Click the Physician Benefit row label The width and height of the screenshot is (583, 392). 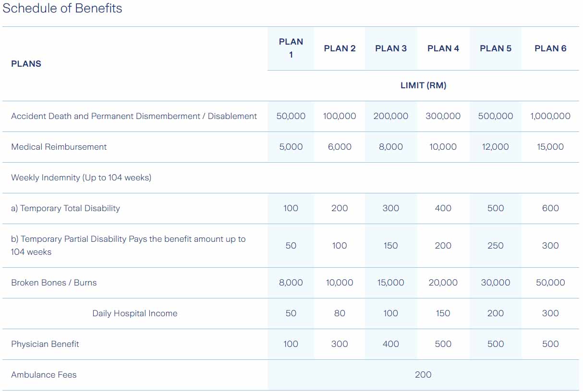[x=45, y=344]
